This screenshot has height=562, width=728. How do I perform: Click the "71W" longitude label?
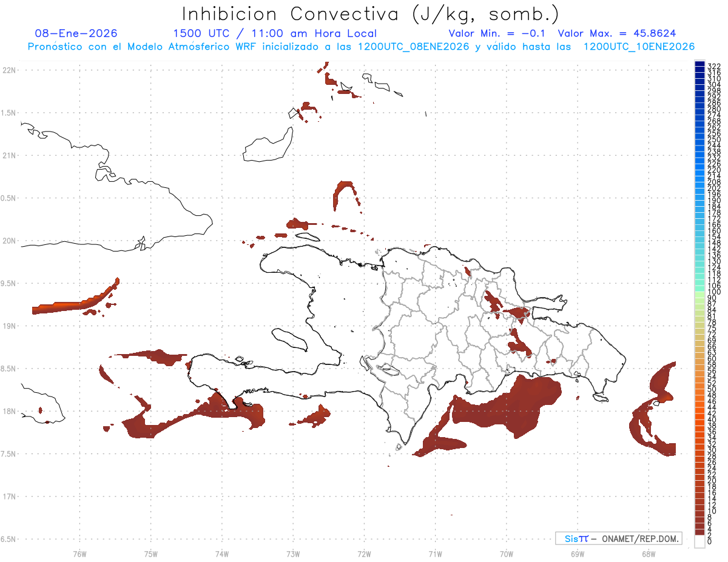pyautogui.click(x=435, y=554)
